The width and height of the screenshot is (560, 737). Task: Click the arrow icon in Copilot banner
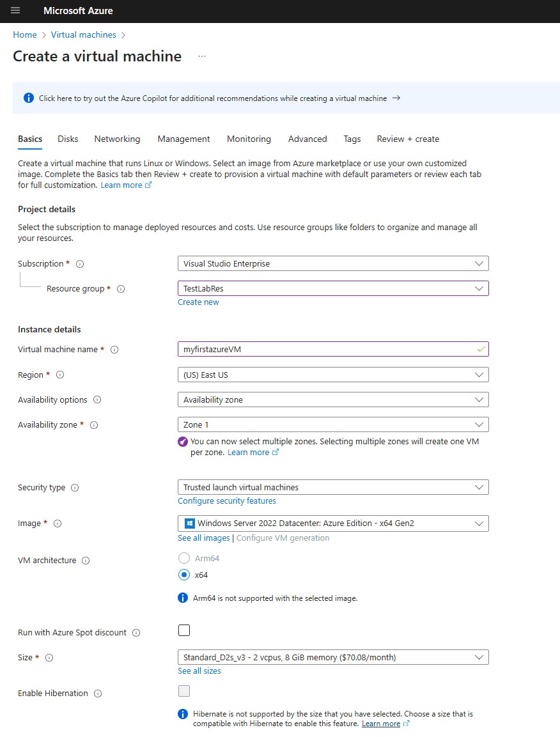[396, 98]
